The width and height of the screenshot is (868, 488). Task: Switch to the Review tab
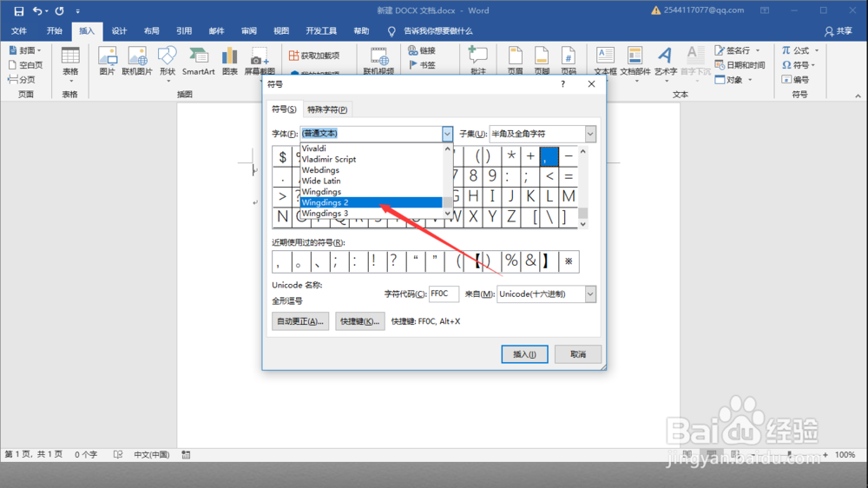248,31
